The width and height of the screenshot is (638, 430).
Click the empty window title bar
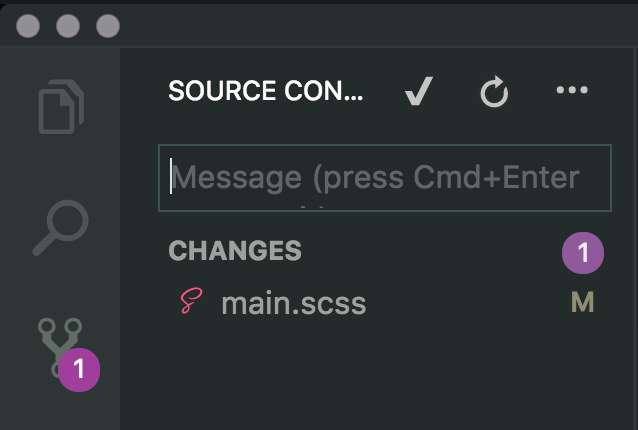[378, 26]
